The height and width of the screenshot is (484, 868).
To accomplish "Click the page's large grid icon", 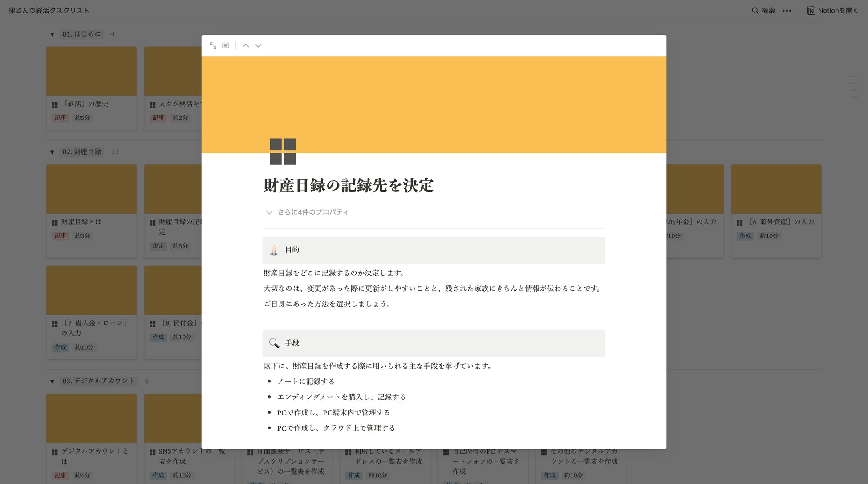I will 283,151.
